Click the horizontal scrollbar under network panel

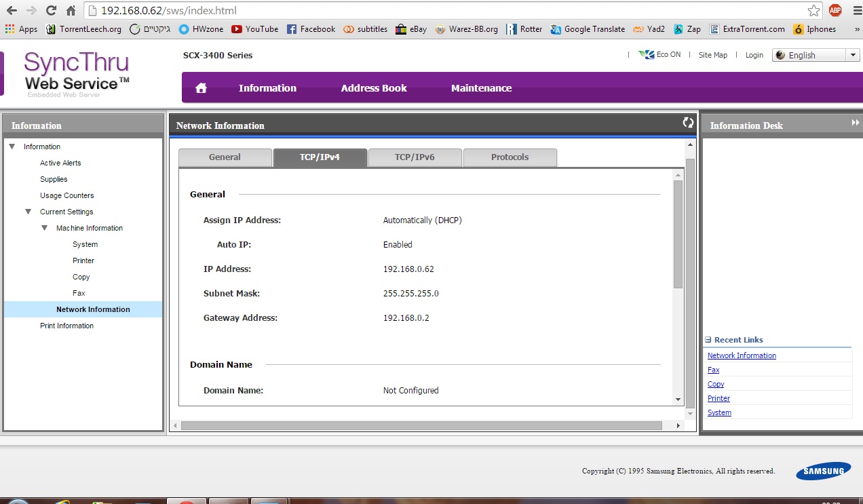(x=421, y=425)
